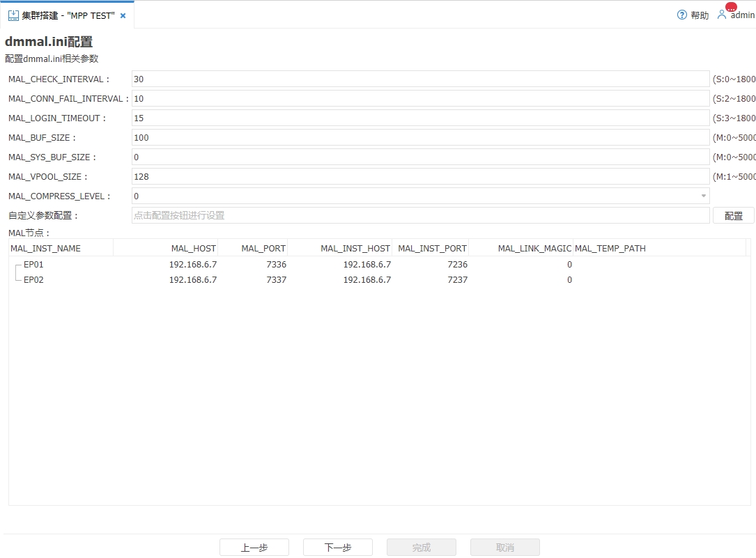The width and height of the screenshot is (756, 558).
Task: Click the MAL_SYS_BUF_SIZE field
Action: (419, 157)
